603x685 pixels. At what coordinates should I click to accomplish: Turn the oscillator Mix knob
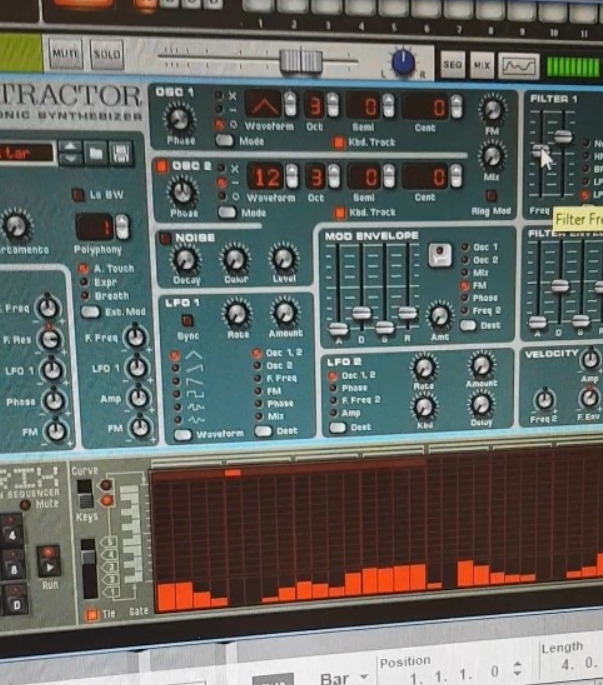tap(492, 156)
